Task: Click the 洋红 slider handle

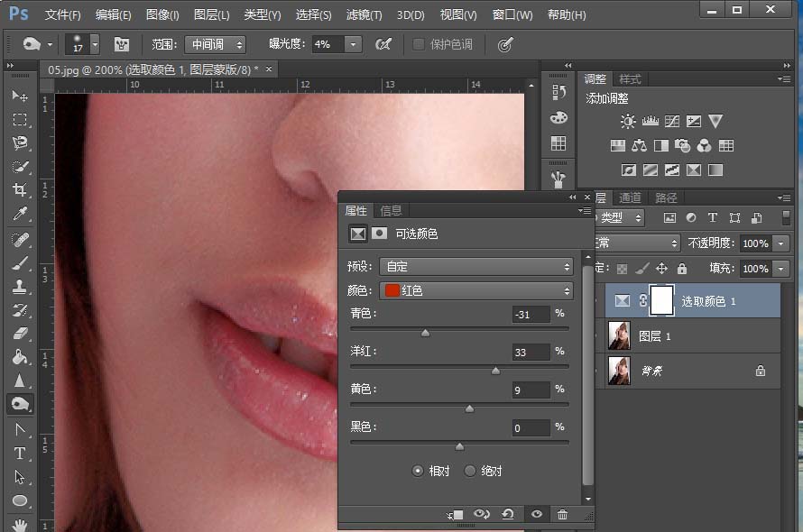Action: pos(495,371)
